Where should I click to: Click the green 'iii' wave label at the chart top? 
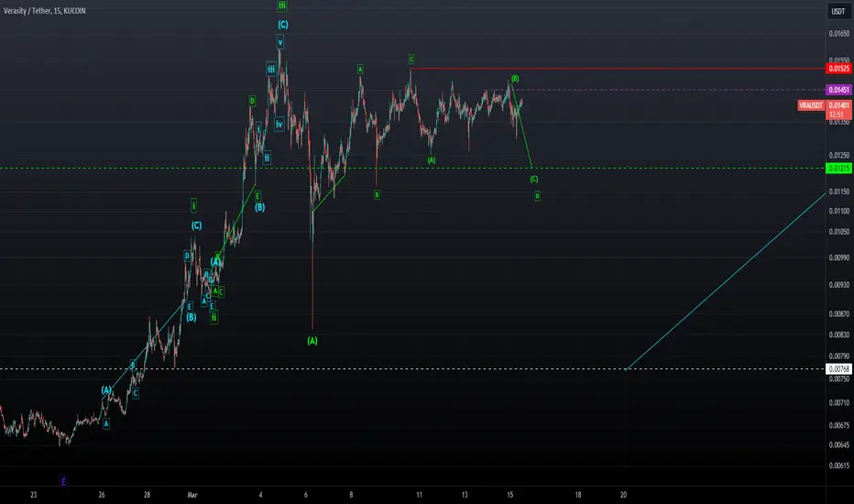coord(282,5)
